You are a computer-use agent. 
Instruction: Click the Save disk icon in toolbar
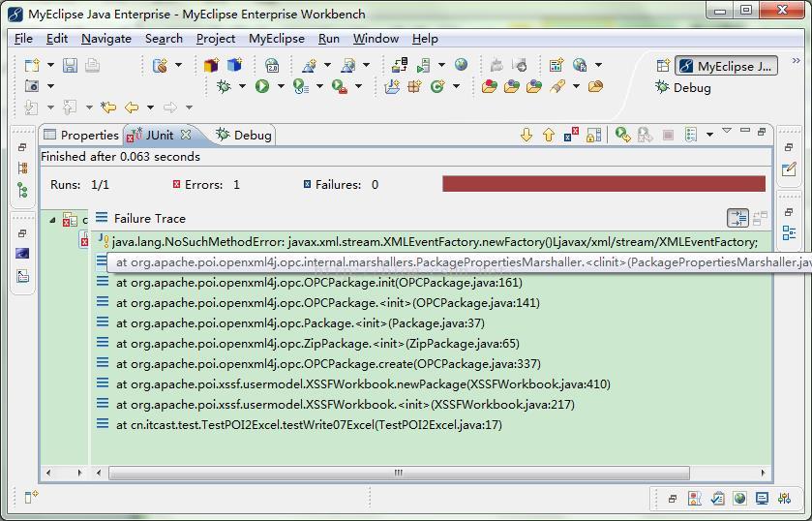70,65
